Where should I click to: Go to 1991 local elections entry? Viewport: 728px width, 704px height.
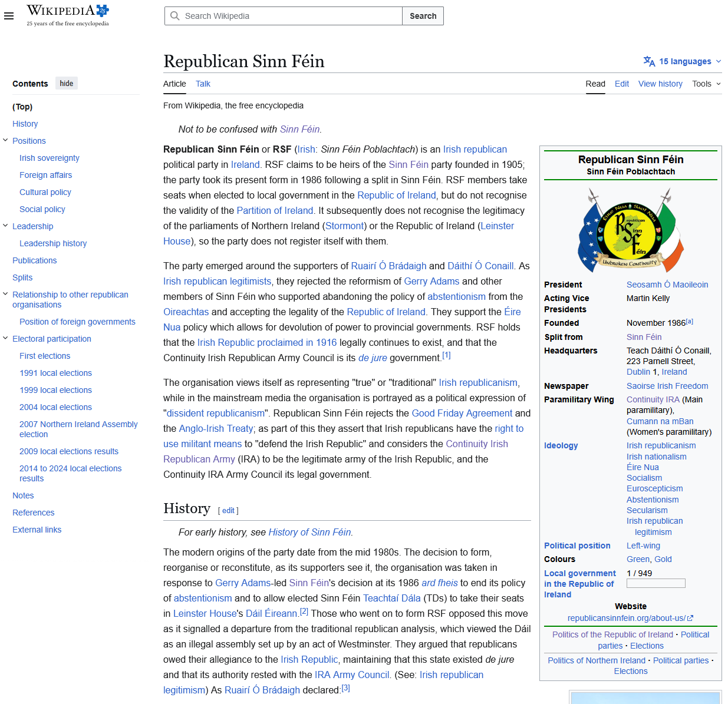(55, 373)
